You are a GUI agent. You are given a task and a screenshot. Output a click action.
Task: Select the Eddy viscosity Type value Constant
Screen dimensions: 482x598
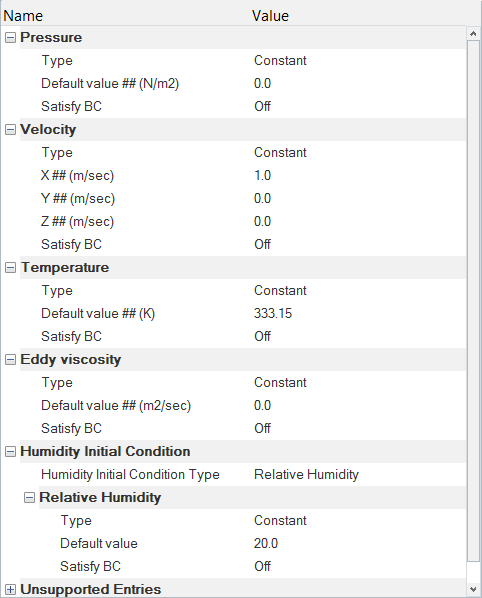pyautogui.click(x=280, y=383)
